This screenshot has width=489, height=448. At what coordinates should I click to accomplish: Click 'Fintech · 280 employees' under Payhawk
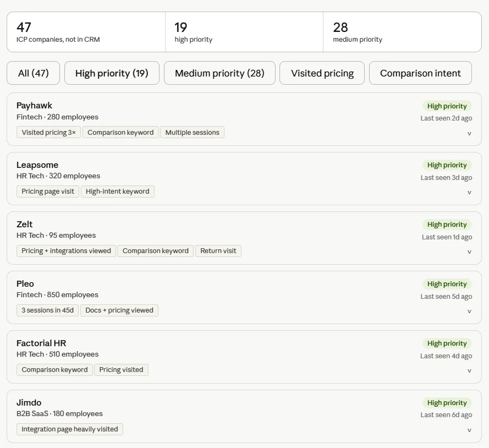click(57, 117)
